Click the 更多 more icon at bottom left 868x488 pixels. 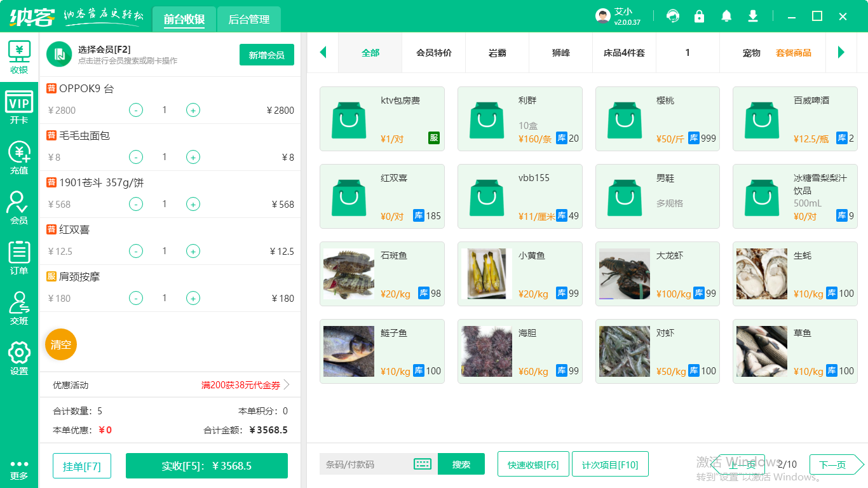point(18,467)
